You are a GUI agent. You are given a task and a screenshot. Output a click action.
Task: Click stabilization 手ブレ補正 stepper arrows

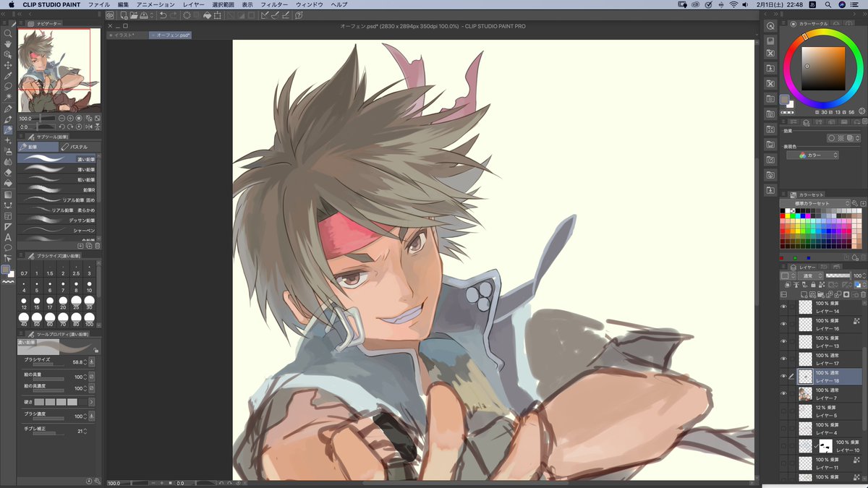point(85,431)
